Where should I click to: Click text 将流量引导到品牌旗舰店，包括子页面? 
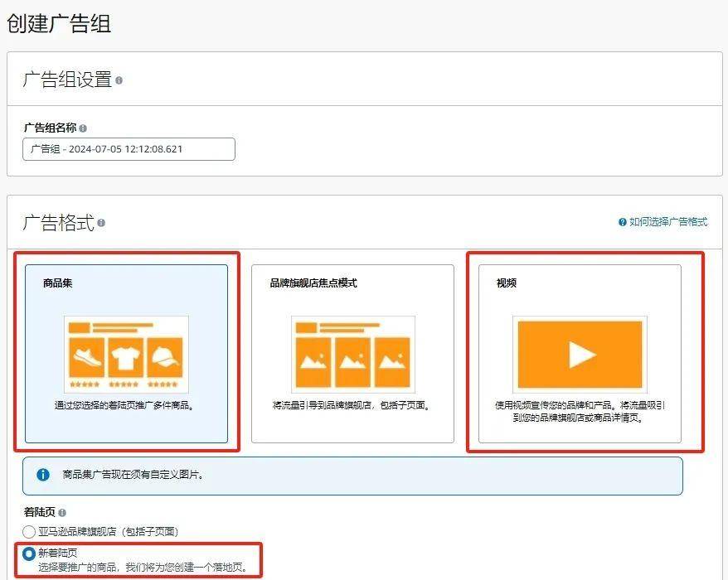(x=352, y=405)
